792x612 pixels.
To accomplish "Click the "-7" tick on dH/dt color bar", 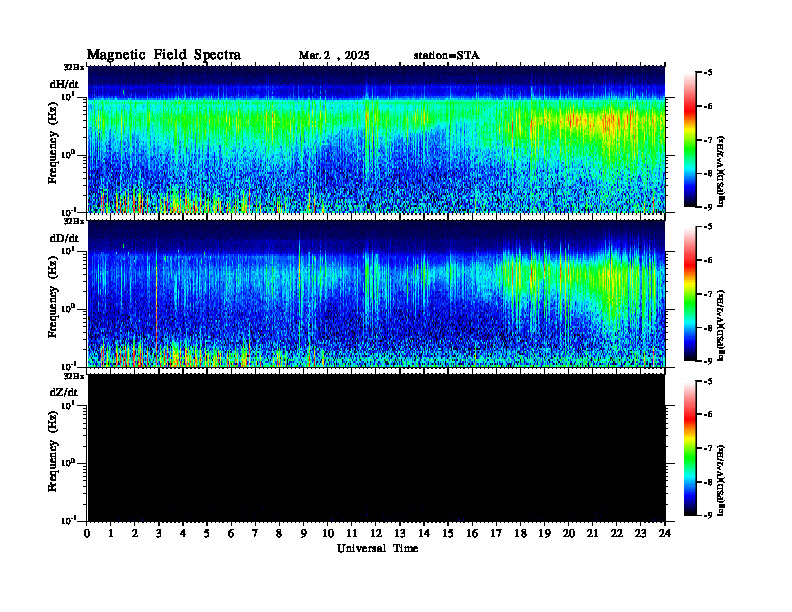I will (707, 140).
